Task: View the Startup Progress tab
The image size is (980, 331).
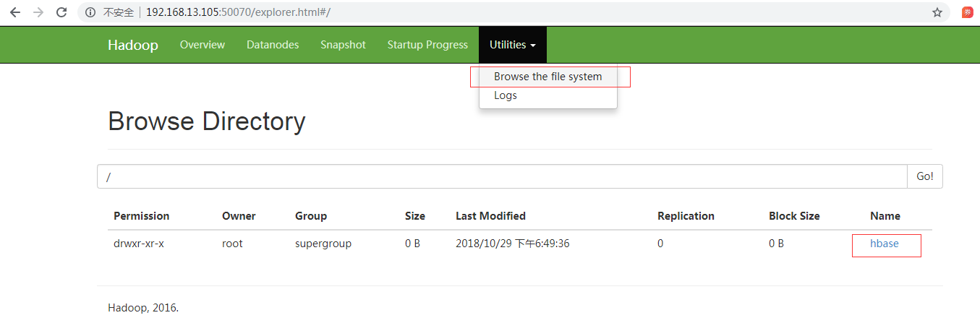Action: 427,45
